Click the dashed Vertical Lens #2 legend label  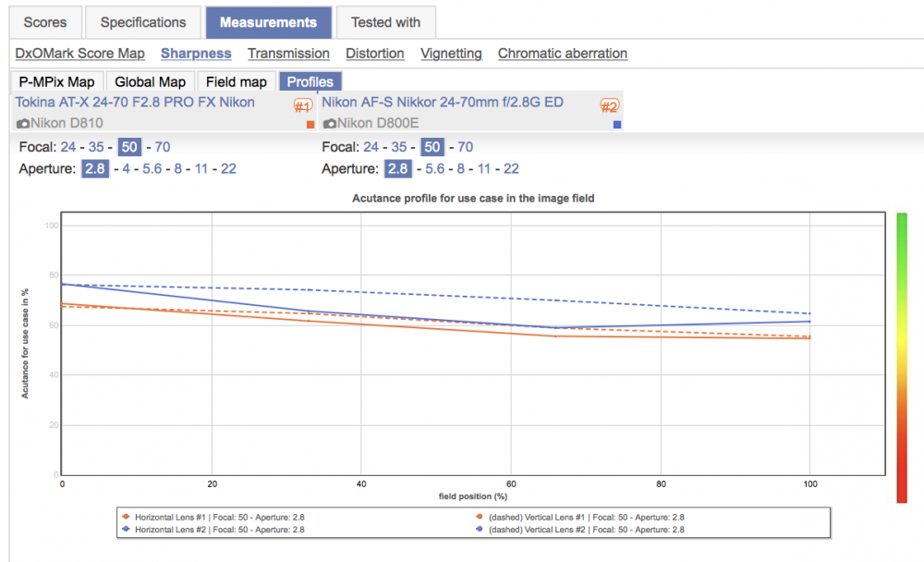click(587, 530)
